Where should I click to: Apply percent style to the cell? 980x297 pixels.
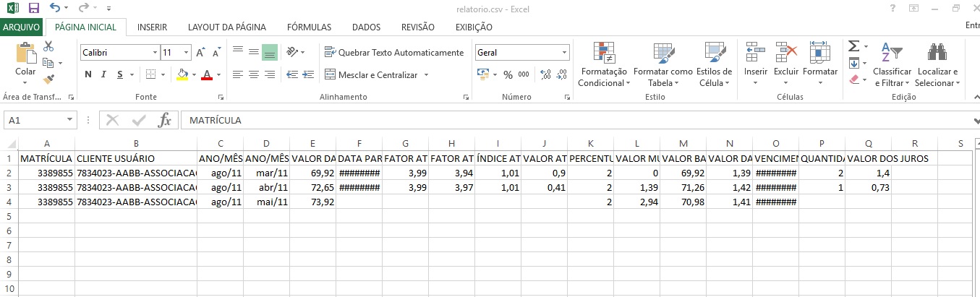(x=508, y=74)
